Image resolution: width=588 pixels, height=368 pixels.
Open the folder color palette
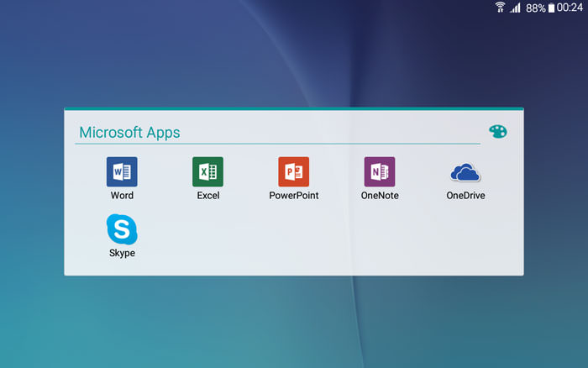[x=498, y=132]
